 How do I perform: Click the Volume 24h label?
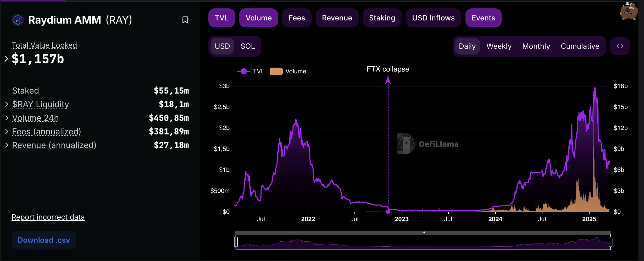(x=35, y=118)
